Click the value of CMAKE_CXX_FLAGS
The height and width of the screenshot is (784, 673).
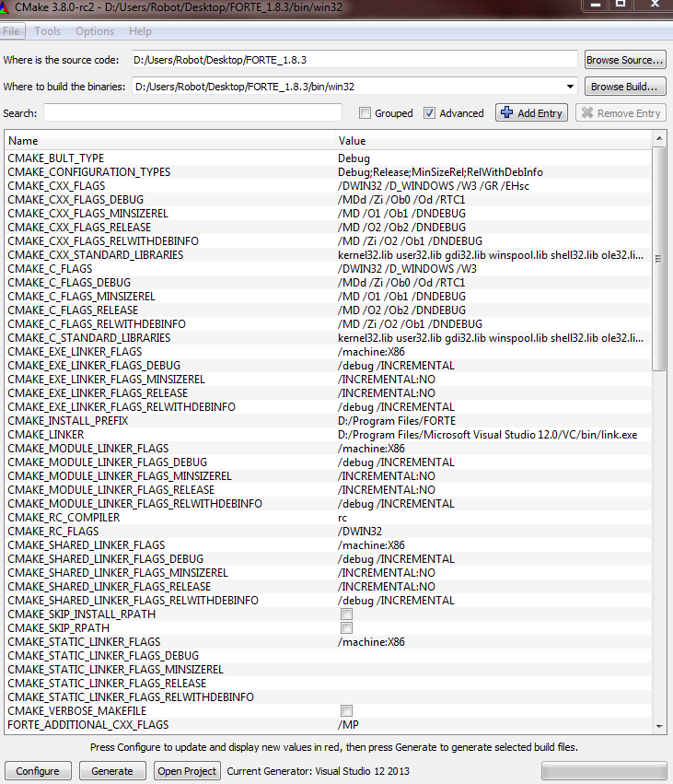coord(434,186)
